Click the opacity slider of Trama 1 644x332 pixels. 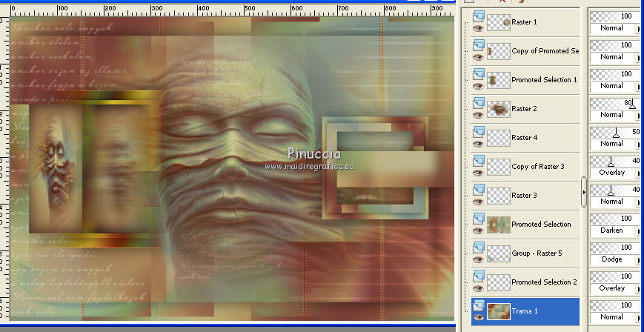[x=615, y=305]
